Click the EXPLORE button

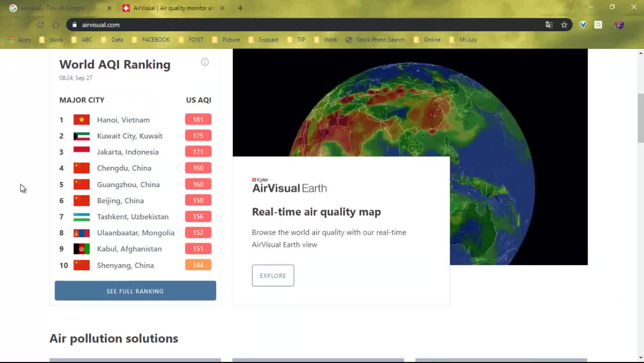(x=273, y=276)
